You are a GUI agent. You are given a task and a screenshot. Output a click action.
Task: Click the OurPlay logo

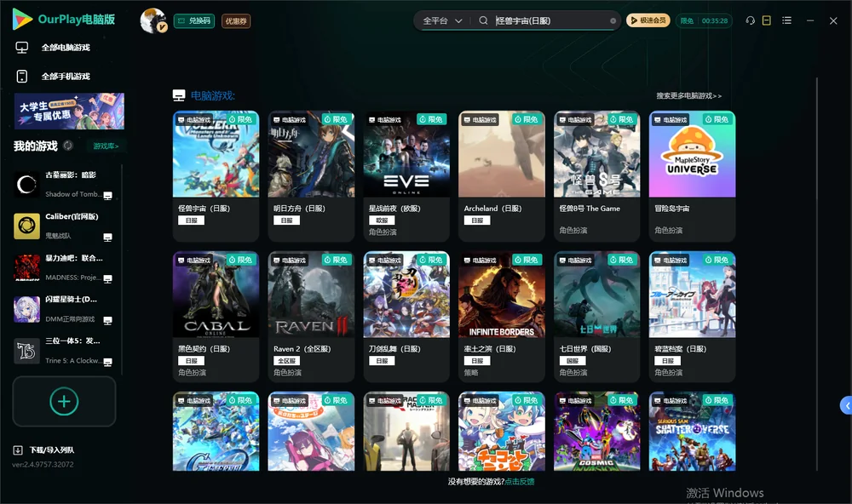coord(64,20)
